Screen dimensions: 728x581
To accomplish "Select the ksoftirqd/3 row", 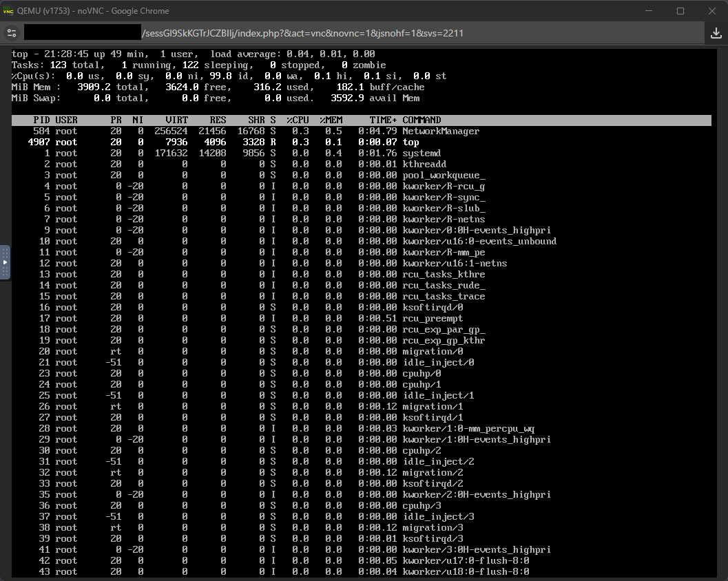I will [361, 539].
